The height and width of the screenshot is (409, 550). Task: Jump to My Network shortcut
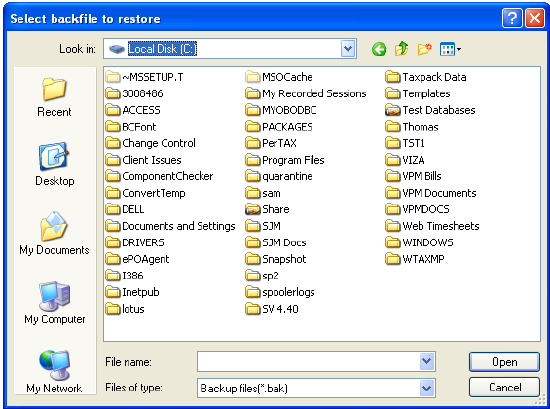click(54, 371)
